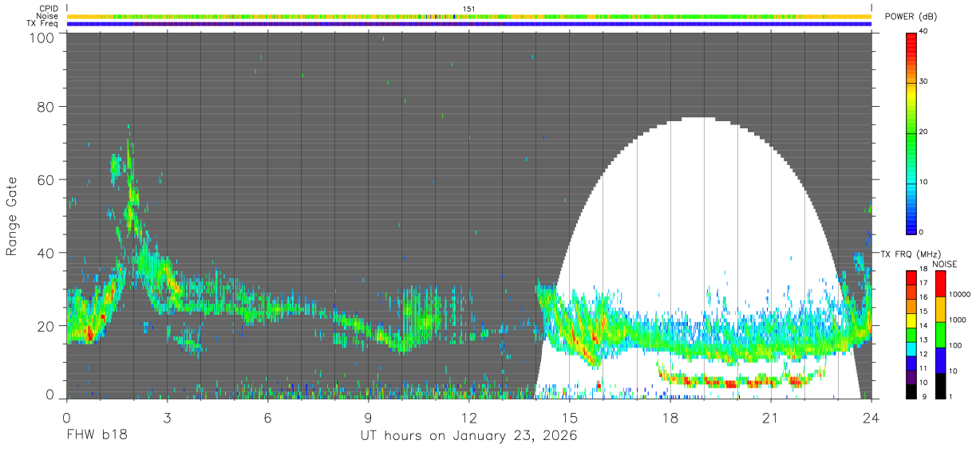
Task: Click the Range Gate axis title
Action: coord(12,216)
